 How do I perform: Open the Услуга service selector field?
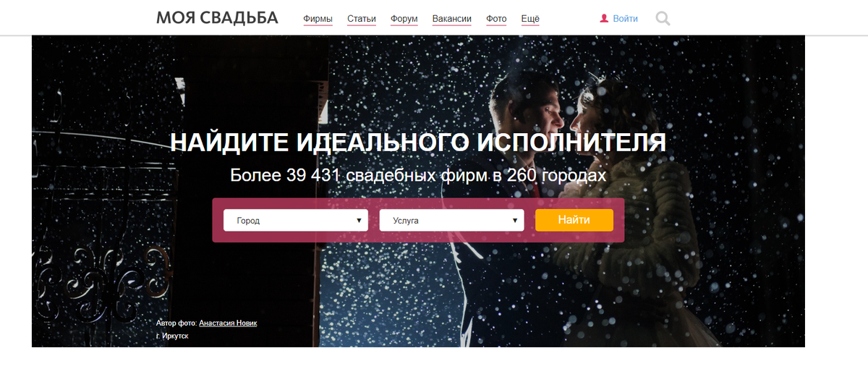click(451, 221)
